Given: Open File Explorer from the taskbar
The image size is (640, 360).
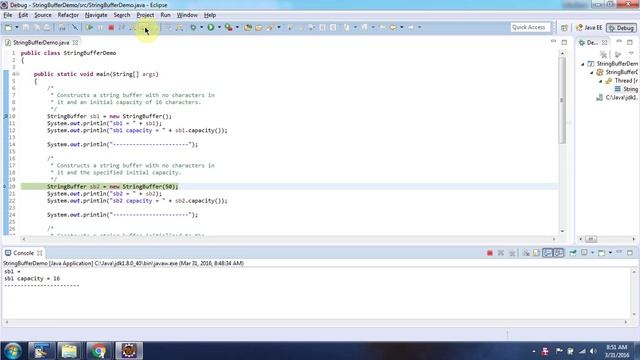Looking at the screenshot, I should pos(69,351).
